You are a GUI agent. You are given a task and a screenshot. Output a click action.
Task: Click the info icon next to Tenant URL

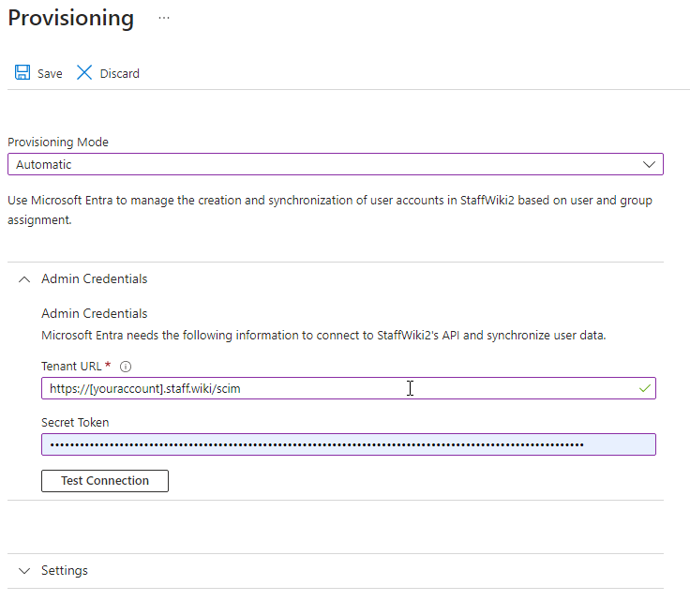(126, 367)
